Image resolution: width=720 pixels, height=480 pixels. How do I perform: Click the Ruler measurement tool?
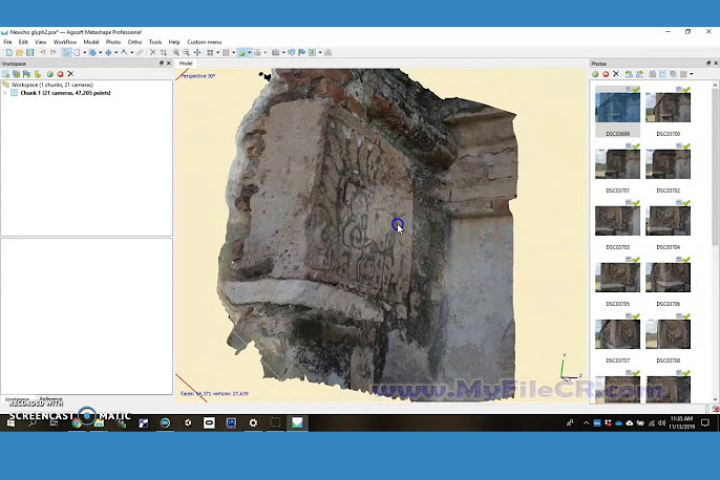coord(140,53)
